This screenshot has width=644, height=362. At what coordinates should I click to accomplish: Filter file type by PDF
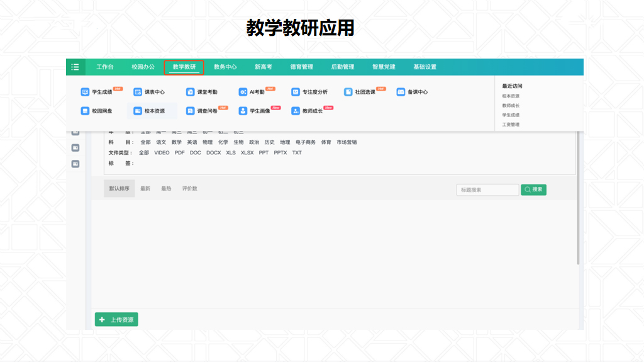pos(180,153)
